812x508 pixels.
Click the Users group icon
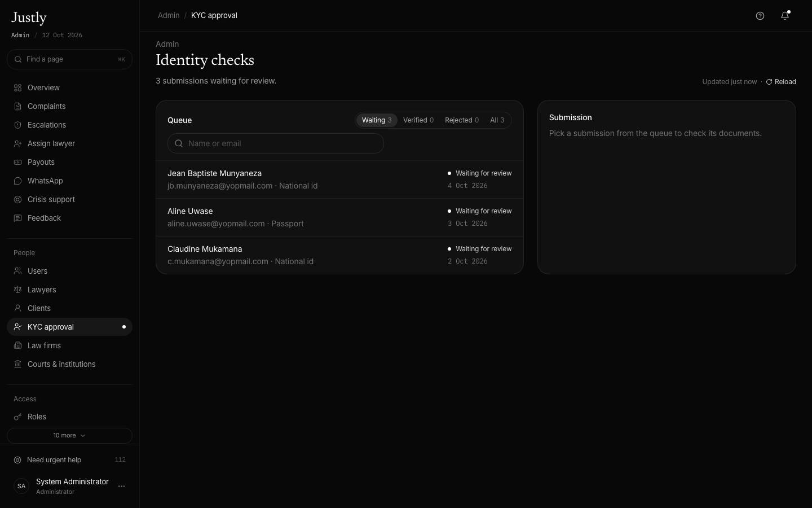click(x=17, y=271)
